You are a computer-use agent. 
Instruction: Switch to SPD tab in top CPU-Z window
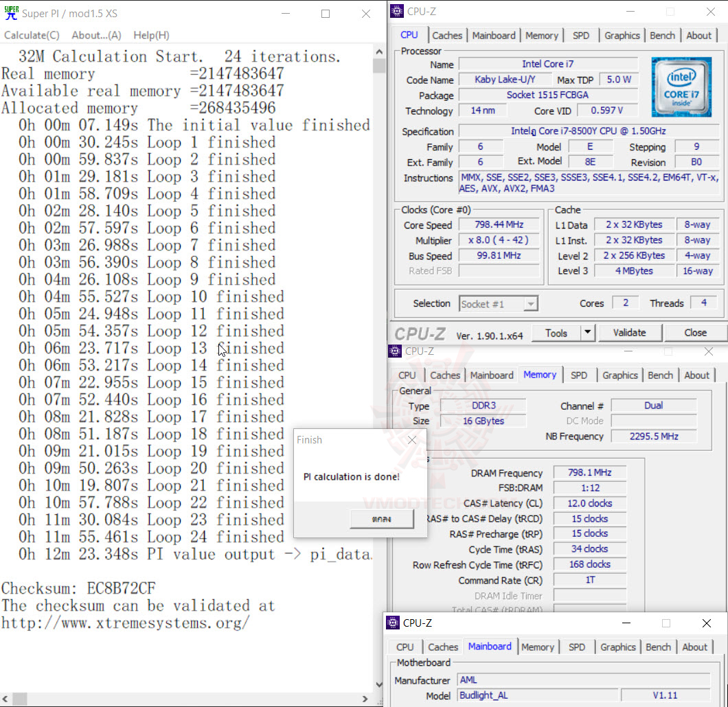click(x=580, y=36)
